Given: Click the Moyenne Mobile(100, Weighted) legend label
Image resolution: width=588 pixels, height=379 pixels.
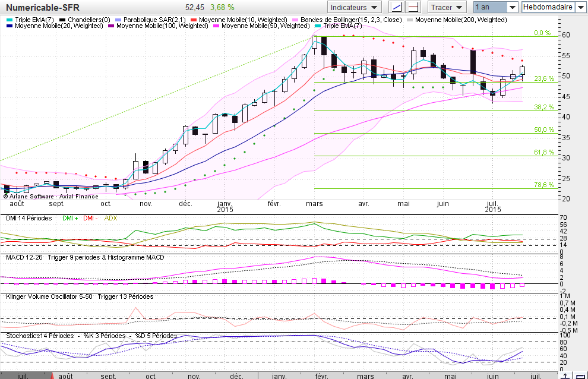Looking at the screenshot, I should 162,26.
